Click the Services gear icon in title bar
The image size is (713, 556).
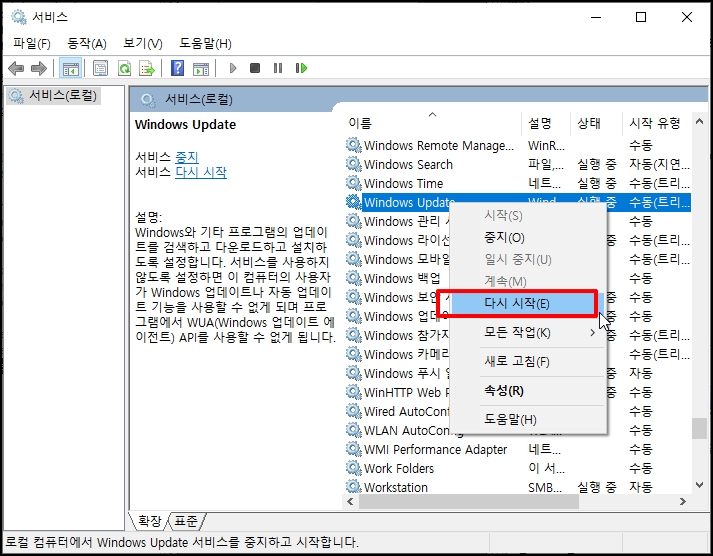(19, 17)
